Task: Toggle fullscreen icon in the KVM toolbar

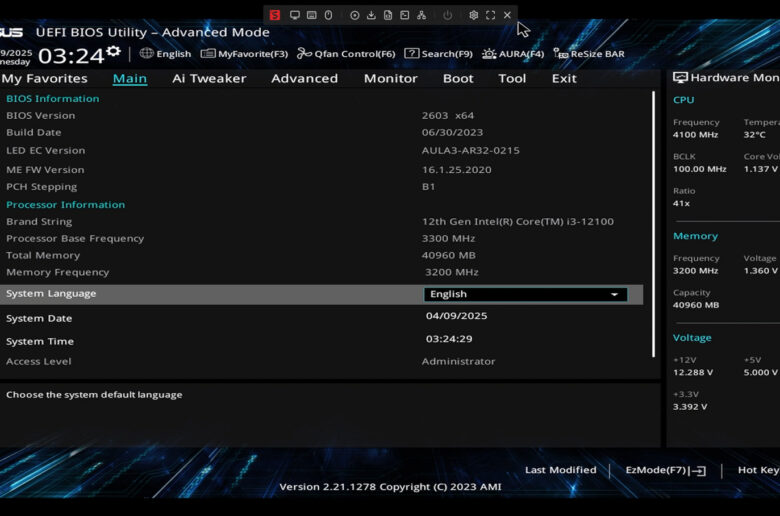Action: click(490, 15)
